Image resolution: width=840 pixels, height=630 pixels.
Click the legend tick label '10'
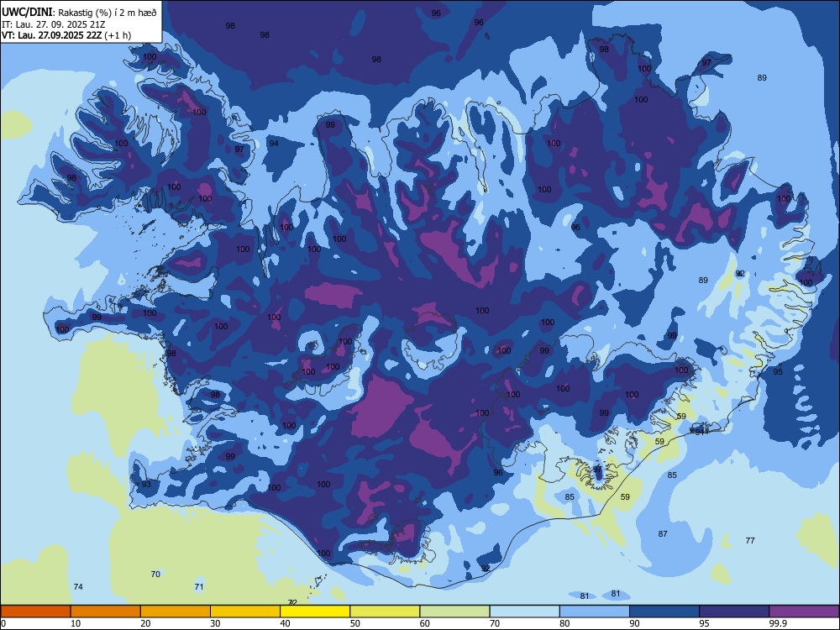pyautogui.click(x=76, y=623)
